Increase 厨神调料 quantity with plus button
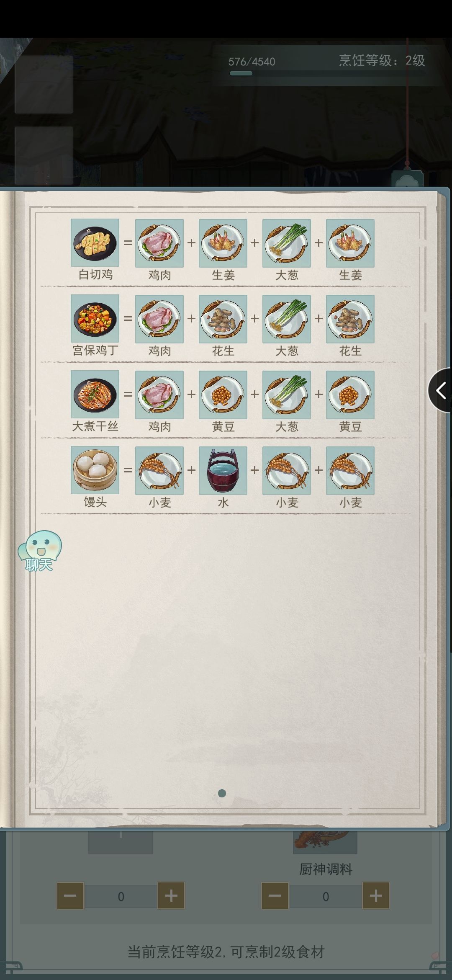The height and width of the screenshot is (980, 452). [375, 895]
